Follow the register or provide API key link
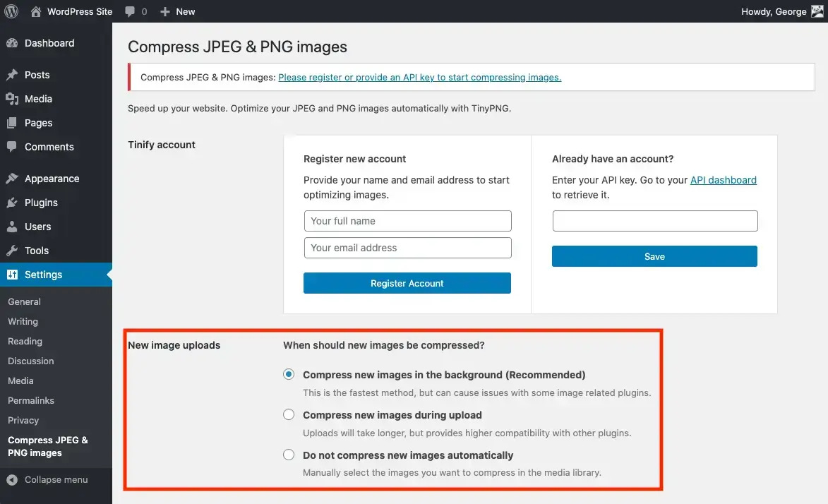Viewport: 828px width, 504px height. 420,77
